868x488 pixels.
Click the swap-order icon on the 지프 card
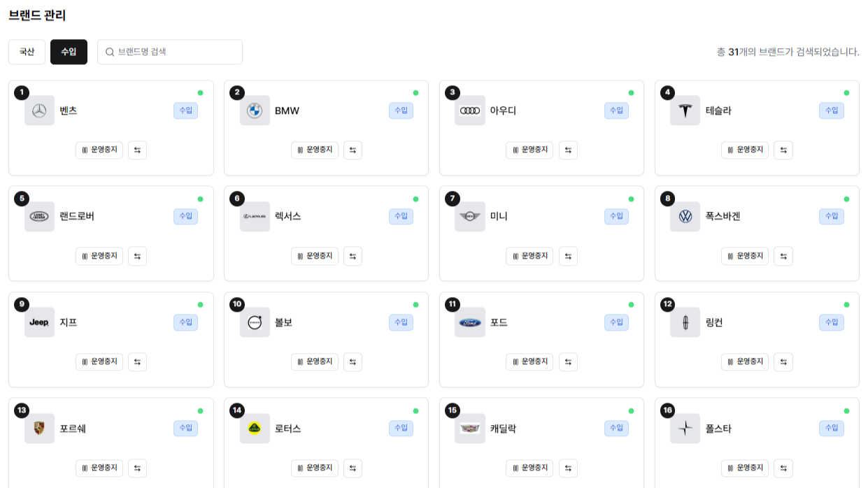pyautogui.click(x=138, y=362)
